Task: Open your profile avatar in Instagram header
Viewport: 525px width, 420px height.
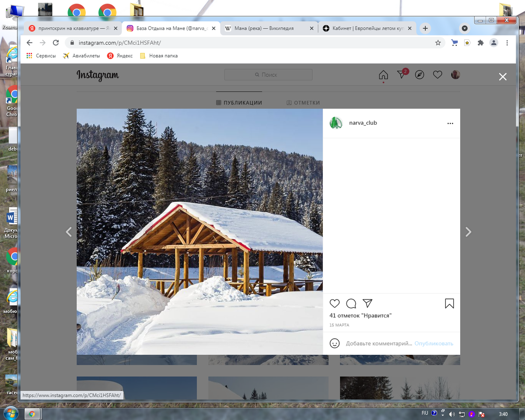Action: click(455, 75)
